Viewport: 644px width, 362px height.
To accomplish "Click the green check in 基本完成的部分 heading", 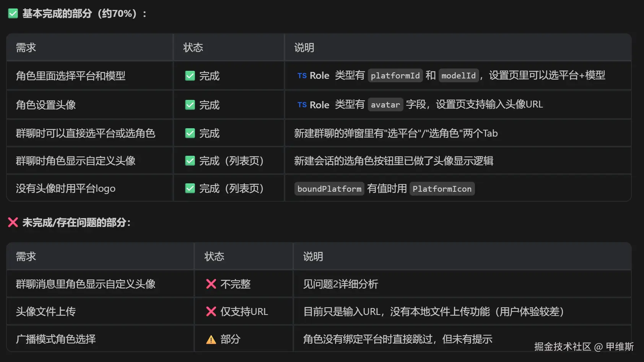I will (13, 14).
